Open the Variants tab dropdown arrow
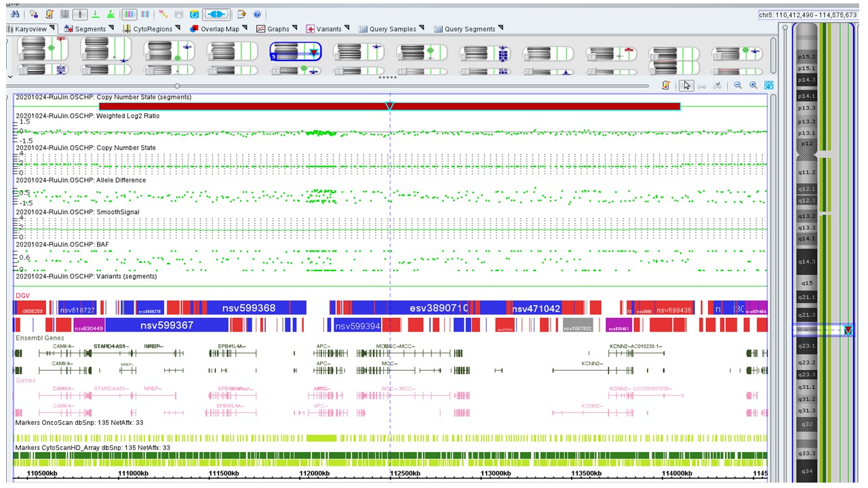The image size is (868, 488). point(347,28)
